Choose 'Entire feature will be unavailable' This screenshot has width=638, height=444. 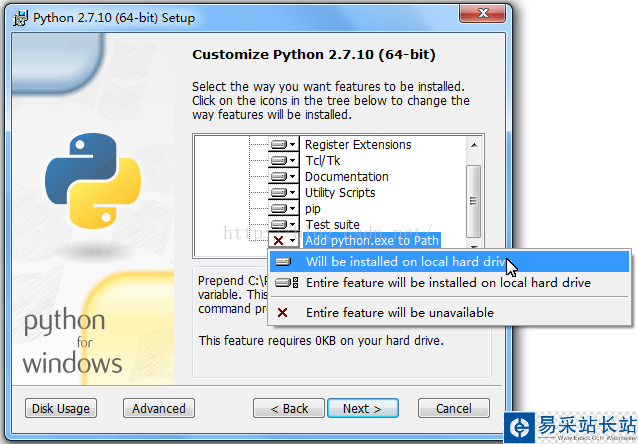[449, 313]
